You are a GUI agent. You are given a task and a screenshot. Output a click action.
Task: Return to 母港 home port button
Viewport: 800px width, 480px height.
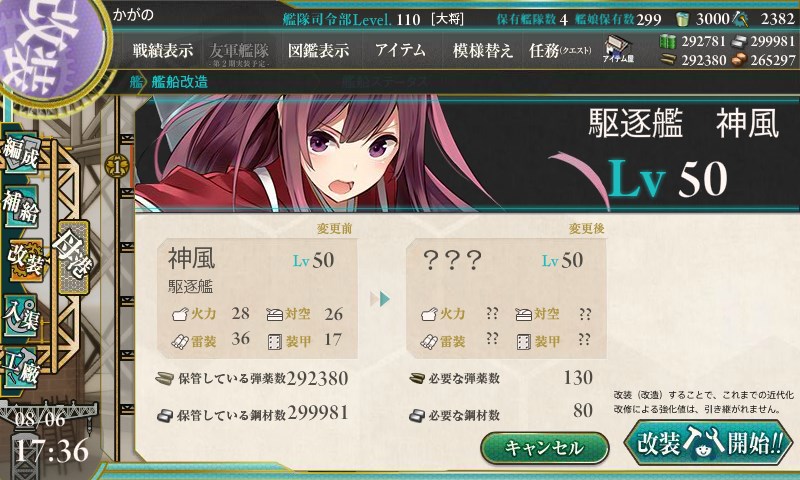[x=73, y=257]
